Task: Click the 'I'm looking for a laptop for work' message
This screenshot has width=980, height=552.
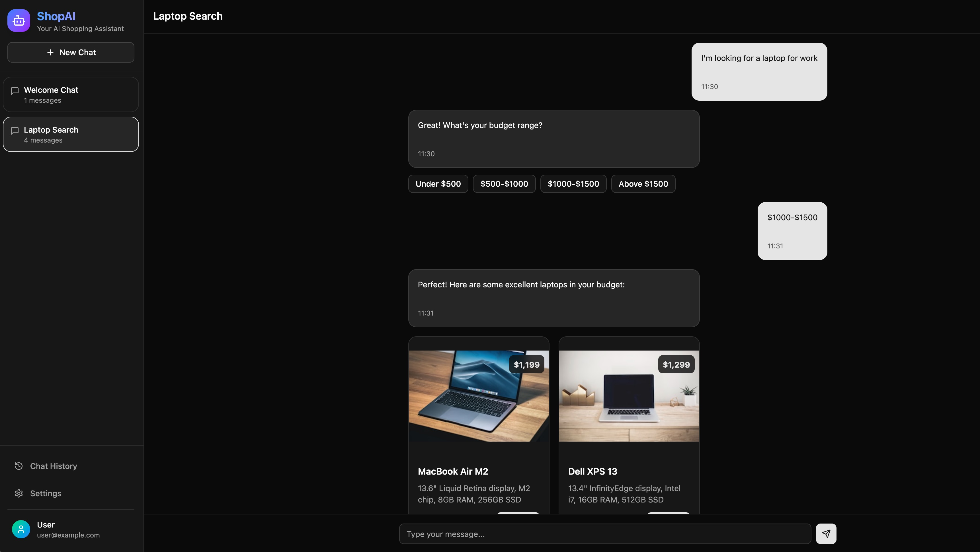Action: 759,71
